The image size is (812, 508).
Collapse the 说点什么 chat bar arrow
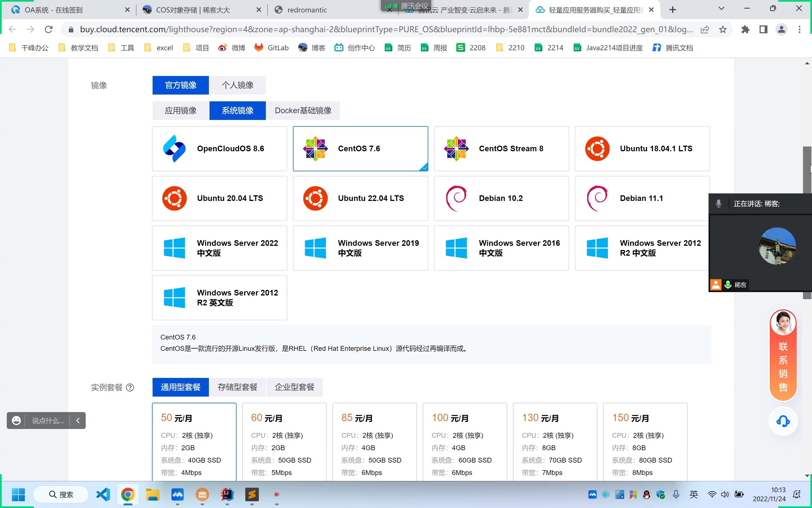pos(78,420)
